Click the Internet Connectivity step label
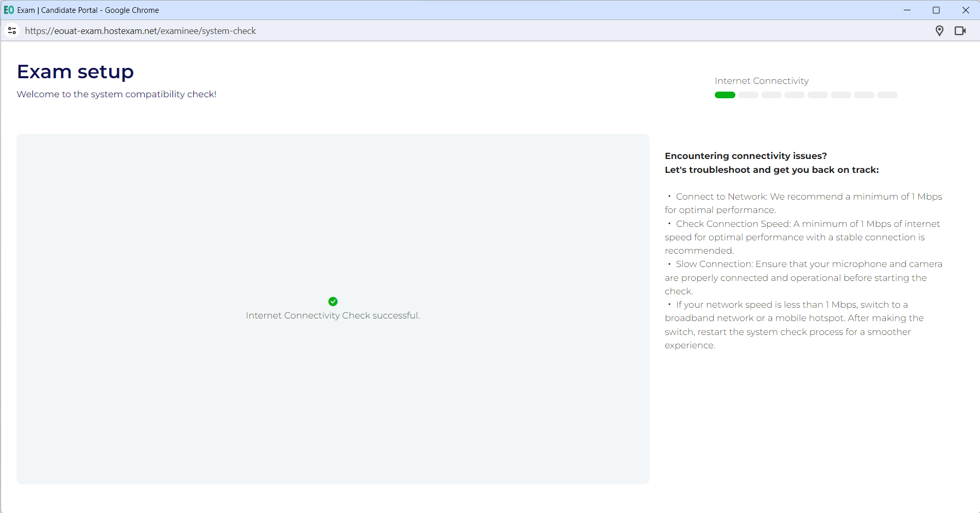980x513 pixels. coord(761,81)
